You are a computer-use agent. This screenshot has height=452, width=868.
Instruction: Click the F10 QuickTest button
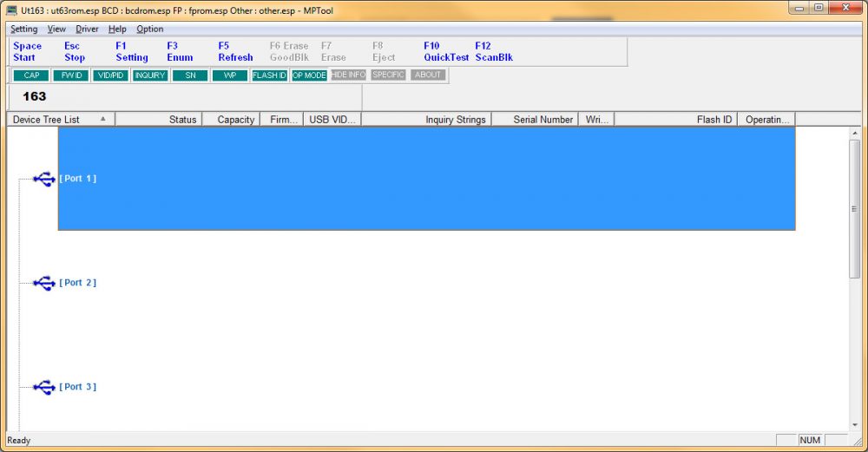(446, 52)
